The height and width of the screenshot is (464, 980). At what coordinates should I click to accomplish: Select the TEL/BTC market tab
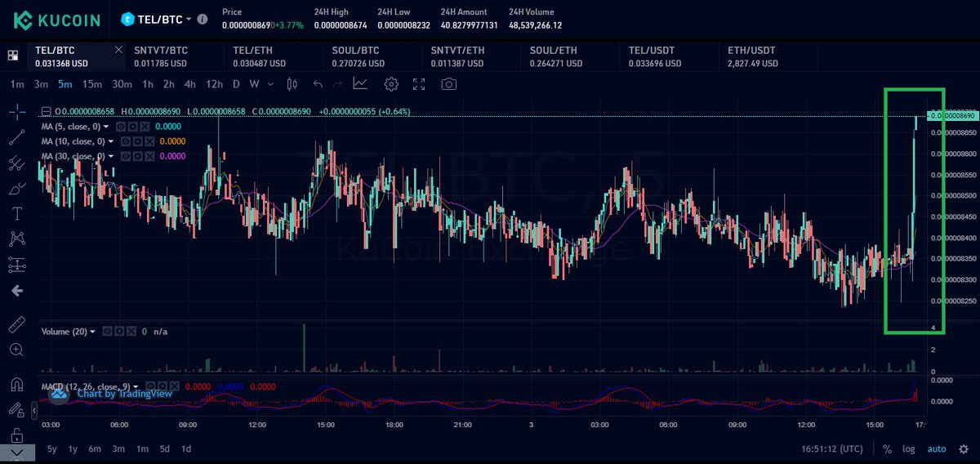pyautogui.click(x=77, y=56)
